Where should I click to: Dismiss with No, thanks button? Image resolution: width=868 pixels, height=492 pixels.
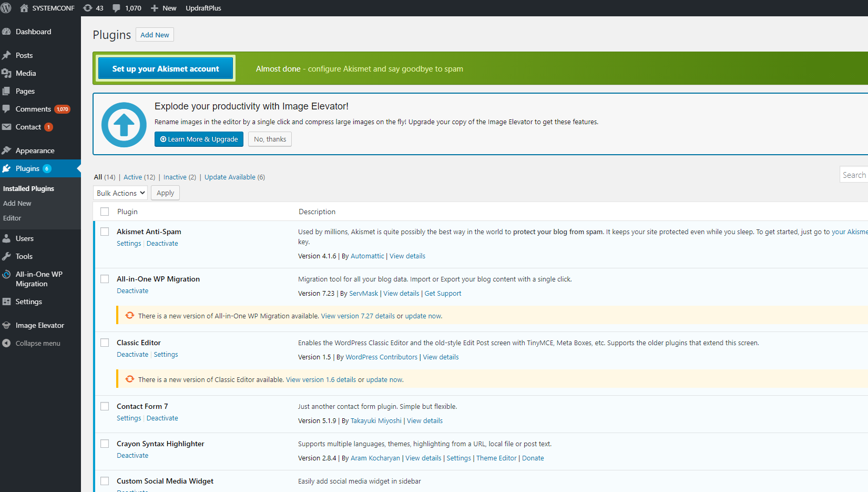pyautogui.click(x=270, y=139)
